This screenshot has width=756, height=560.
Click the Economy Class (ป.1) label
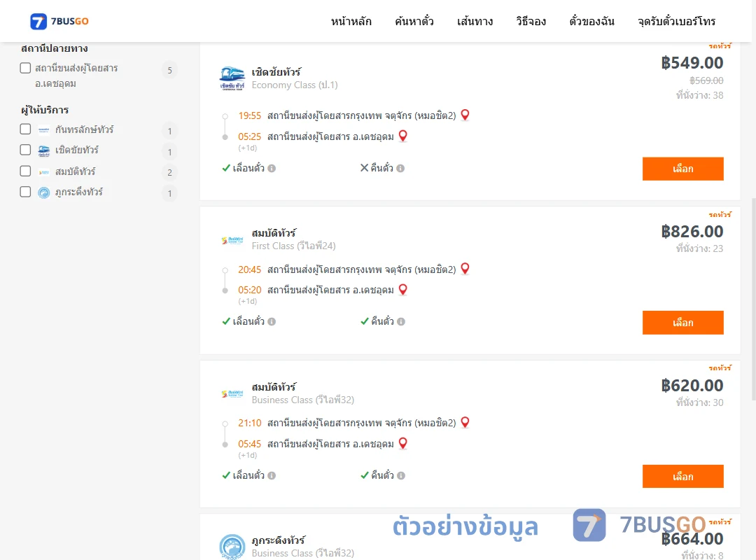click(295, 85)
